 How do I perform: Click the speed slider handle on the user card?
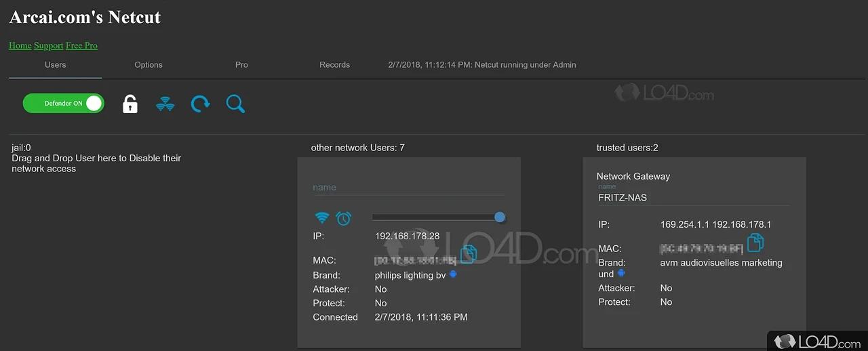(x=500, y=217)
